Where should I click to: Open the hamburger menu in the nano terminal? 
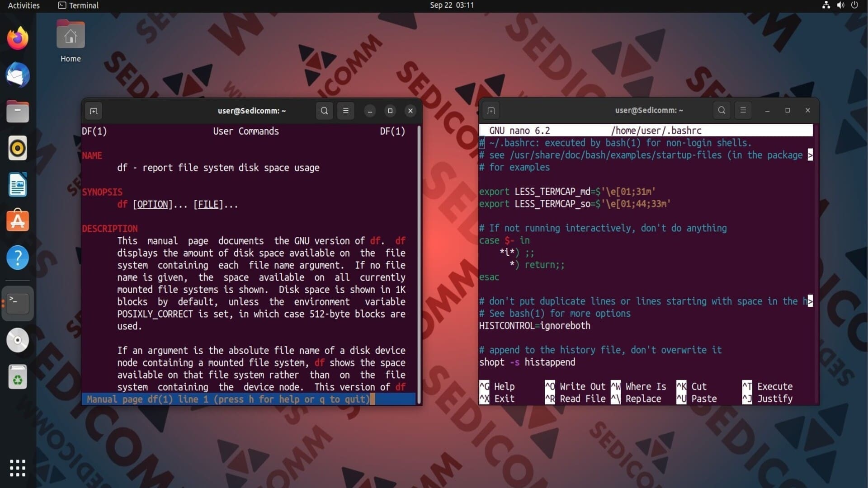[x=743, y=110]
